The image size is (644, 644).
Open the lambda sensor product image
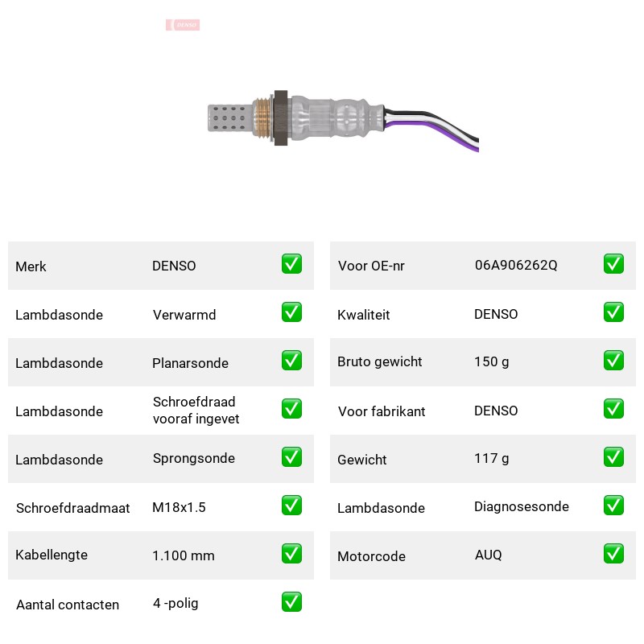343,122
